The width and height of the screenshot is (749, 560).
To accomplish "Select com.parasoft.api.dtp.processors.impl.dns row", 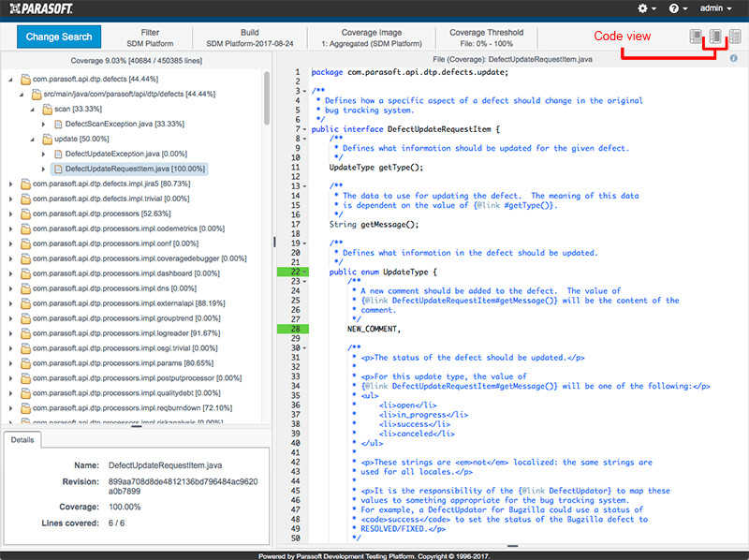I will pyautogui.click(x=114, y=288).
